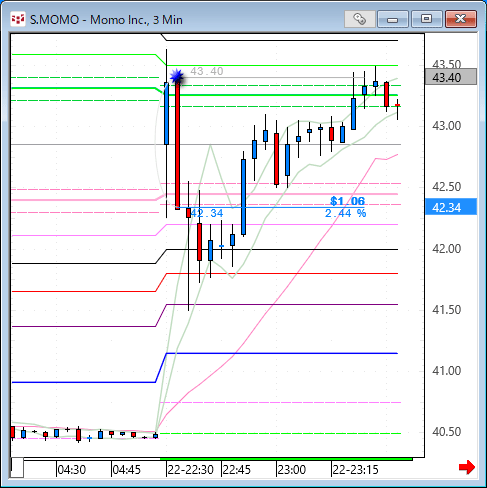Minimize the S.MOMO chart window
This screenshot has width=487, height=488.
(393, 19)
